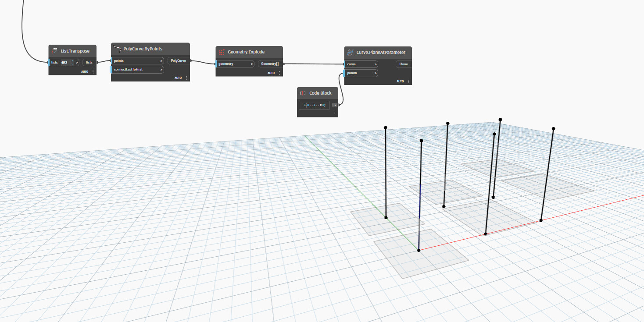Click the code block text 0..1..#8;

tap(317, 105)
